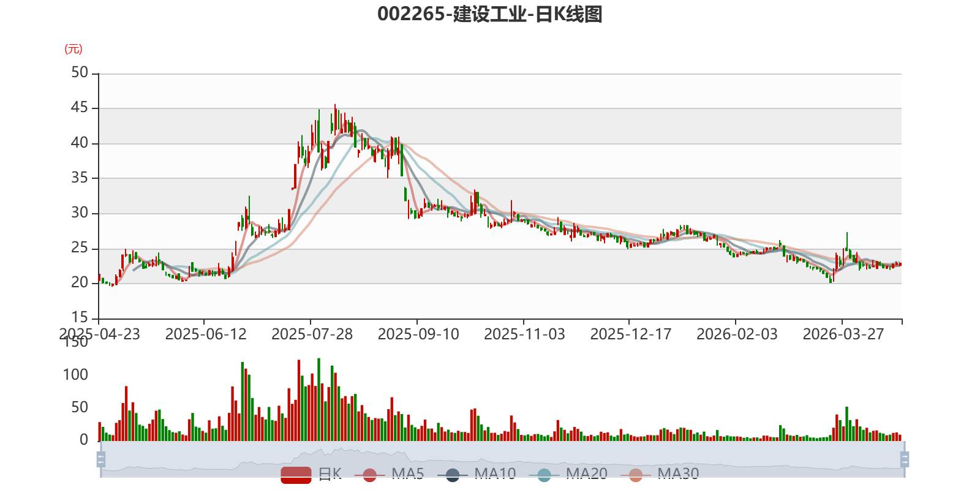
Task: Click the 2025-06-12 date axis label
Action: pyautogui.click(x=206, y=334)
